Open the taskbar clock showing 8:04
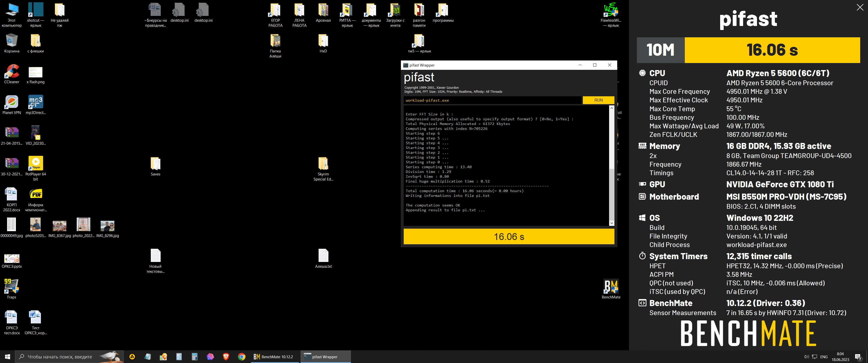 [x=840, y=357]
